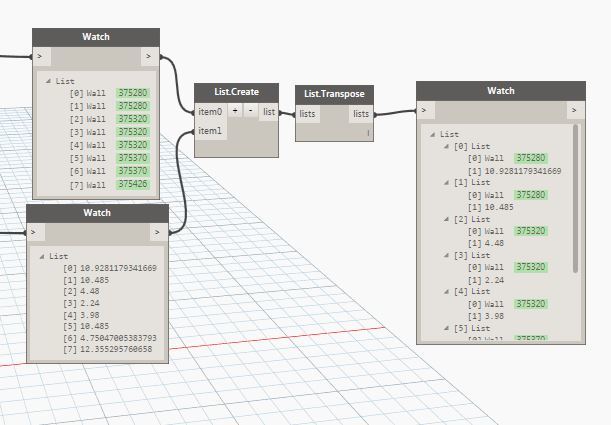Click the output port of the bottom-left Watch node
Screen dimensions: 611x425
(x=156, y=232)
